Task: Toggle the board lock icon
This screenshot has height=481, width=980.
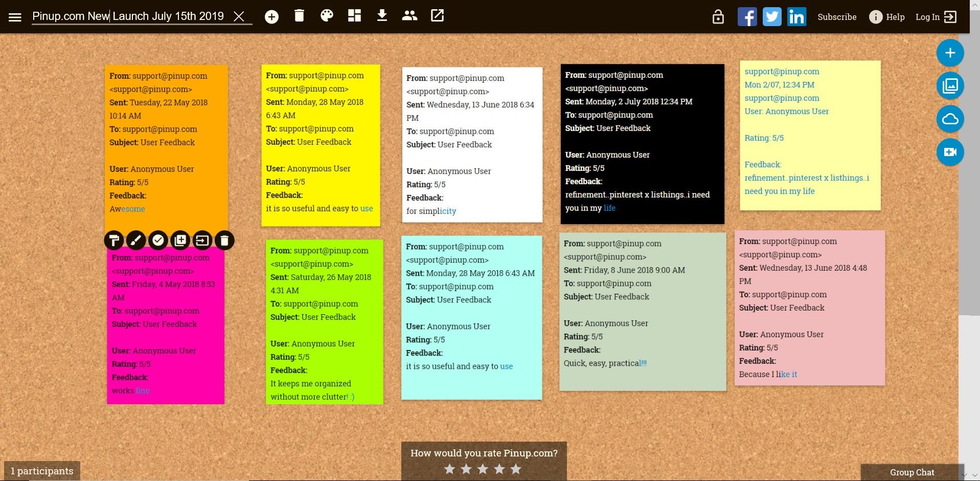Action: pos(718,17)
